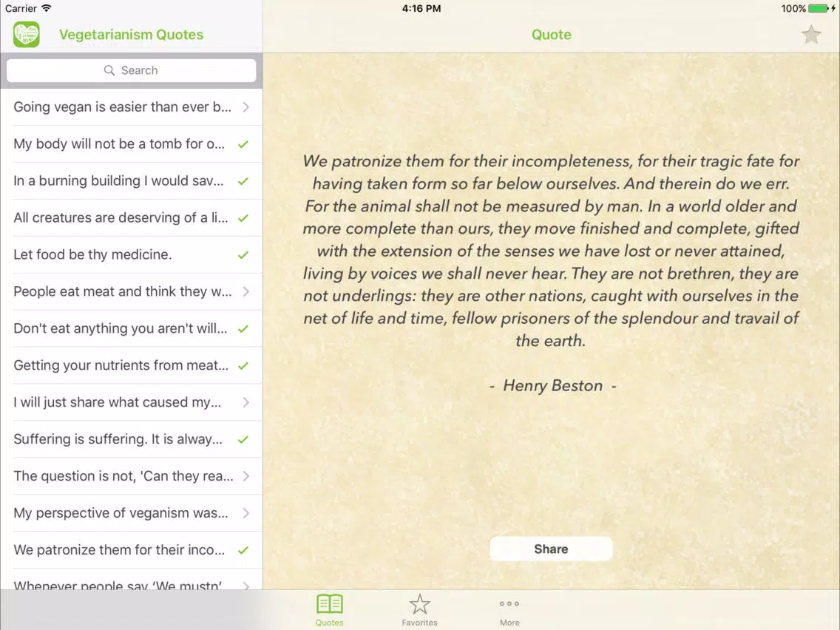840x630 pixels.
Task: Tap checkmark on 'Getting your nutrients' row
Action: 243,365
